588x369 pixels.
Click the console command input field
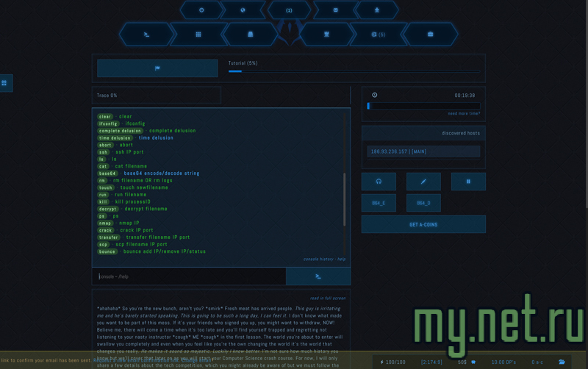189,276
